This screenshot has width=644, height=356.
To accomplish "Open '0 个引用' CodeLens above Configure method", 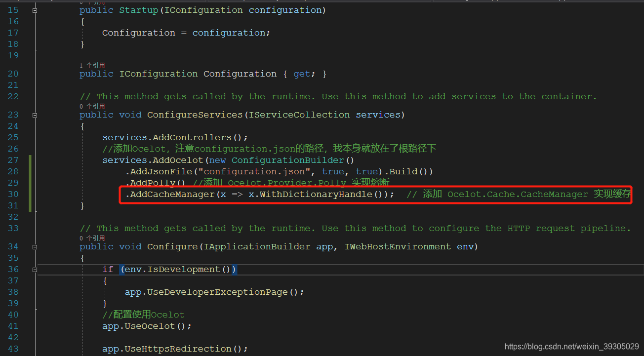I will click(92, 238).
